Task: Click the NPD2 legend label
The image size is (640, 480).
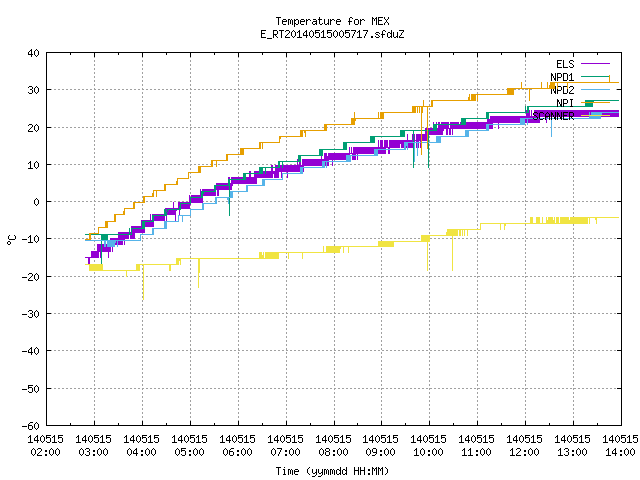Action: 562,90
